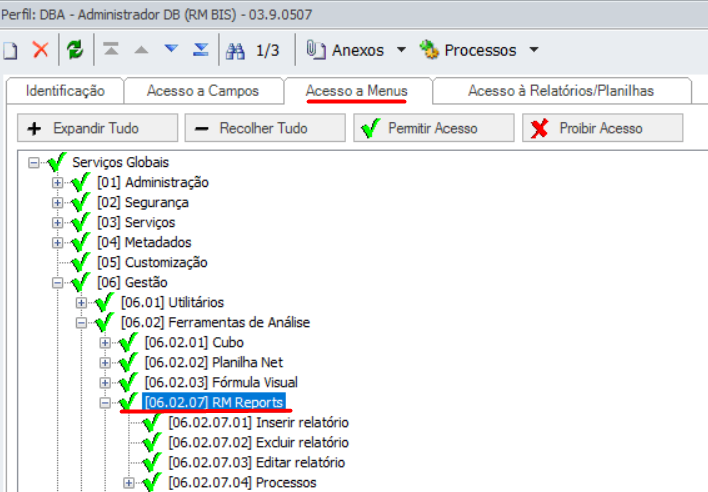Expand the [02] Segurança node
708x492 pixels.
(x=57, y=203)
